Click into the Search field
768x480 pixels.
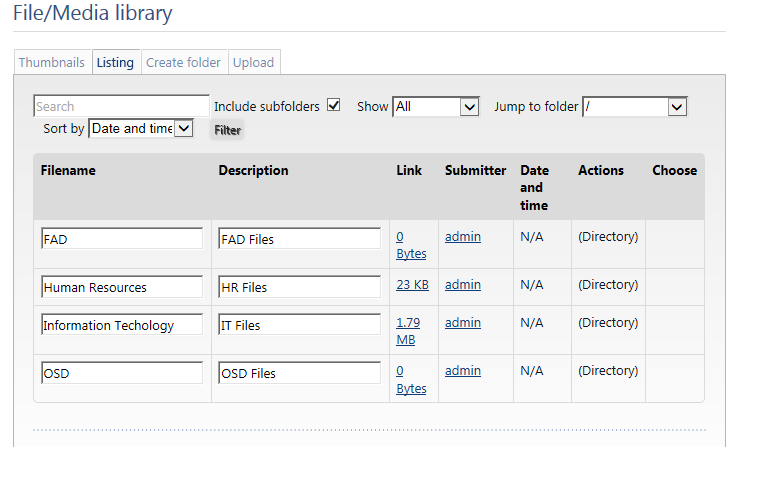pyautogui.click(x=121, y=106)
